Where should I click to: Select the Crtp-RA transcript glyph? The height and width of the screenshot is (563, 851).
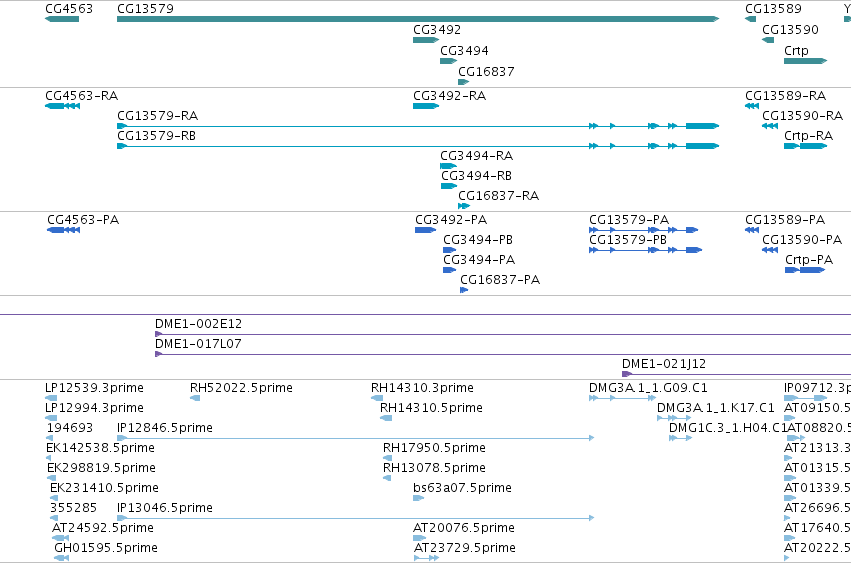[805, 146]
